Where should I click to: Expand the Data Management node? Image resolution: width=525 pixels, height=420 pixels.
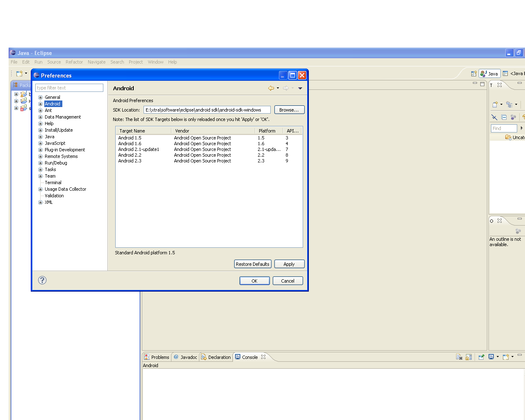click(x=41, y=117)
